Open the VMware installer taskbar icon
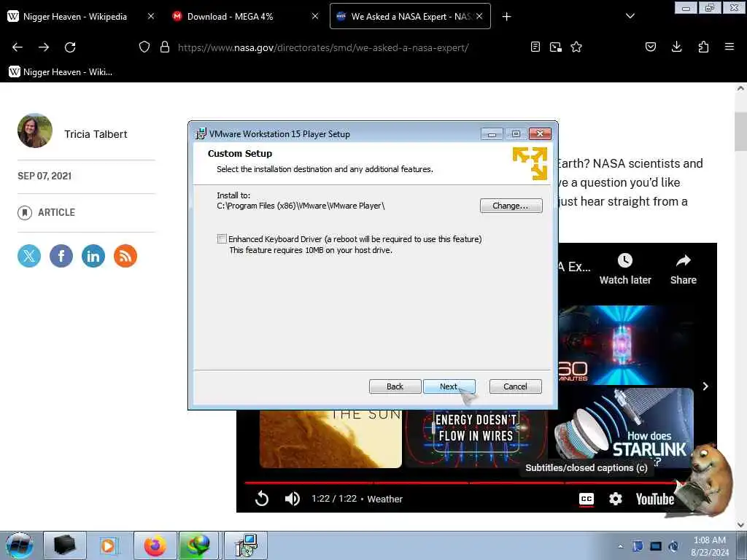The height and width of the screenshot is (560, 747). 246,545
